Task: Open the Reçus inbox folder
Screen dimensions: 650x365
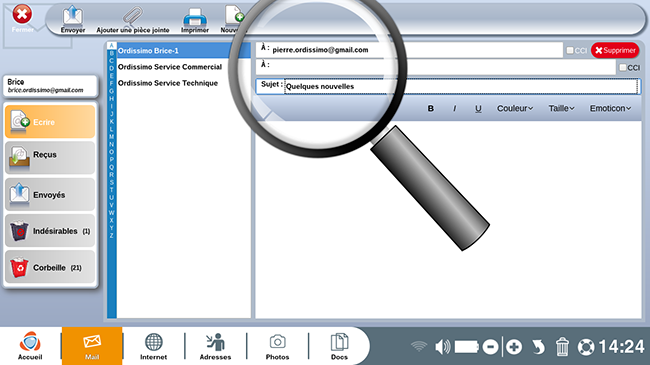Action: (50, 158)
